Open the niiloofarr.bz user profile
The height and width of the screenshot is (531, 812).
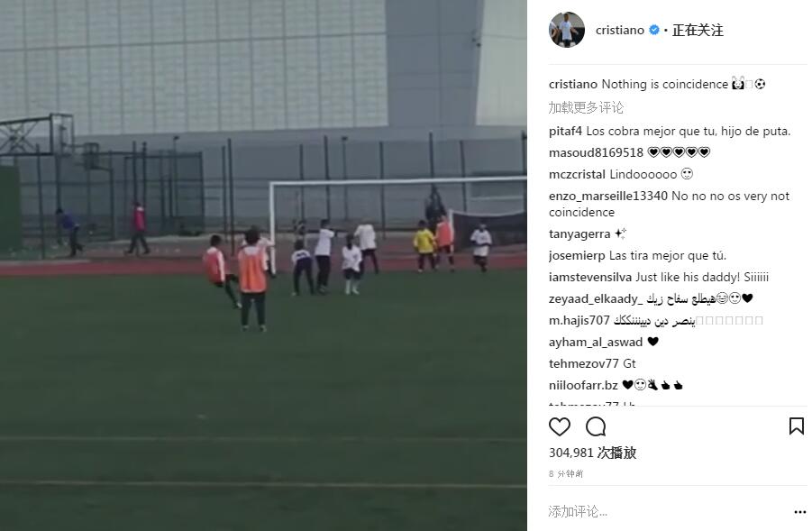583,386
